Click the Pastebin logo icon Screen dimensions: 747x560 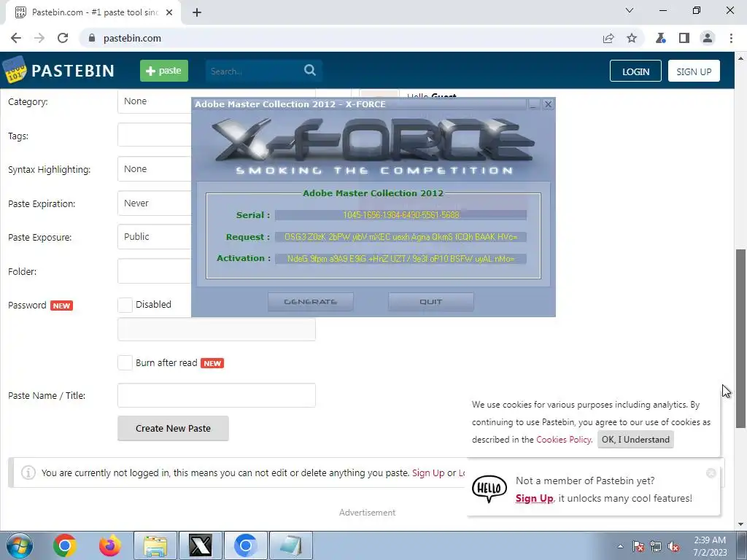point(15,70)
